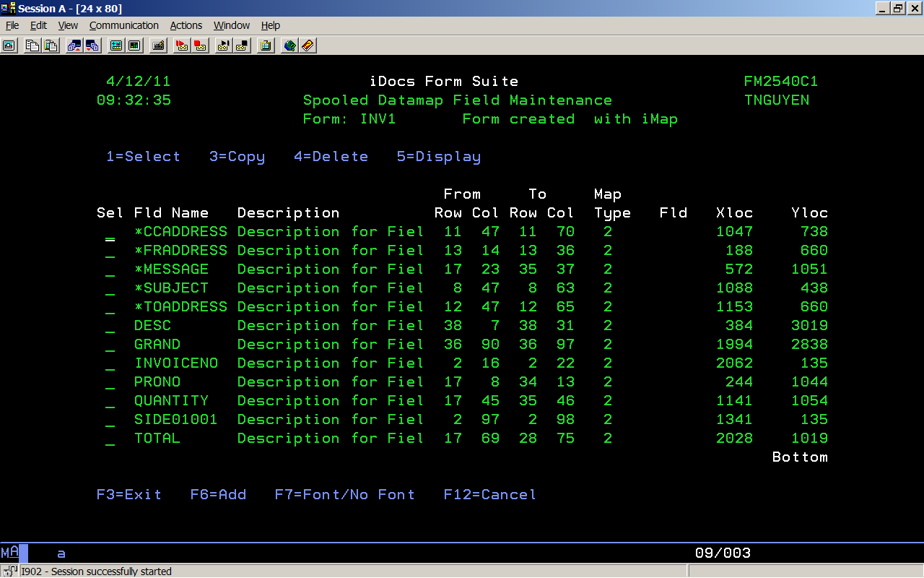Open display settings from the toolbar icon
The width and height of the screenshot is (924, 578).
(115, 46)
